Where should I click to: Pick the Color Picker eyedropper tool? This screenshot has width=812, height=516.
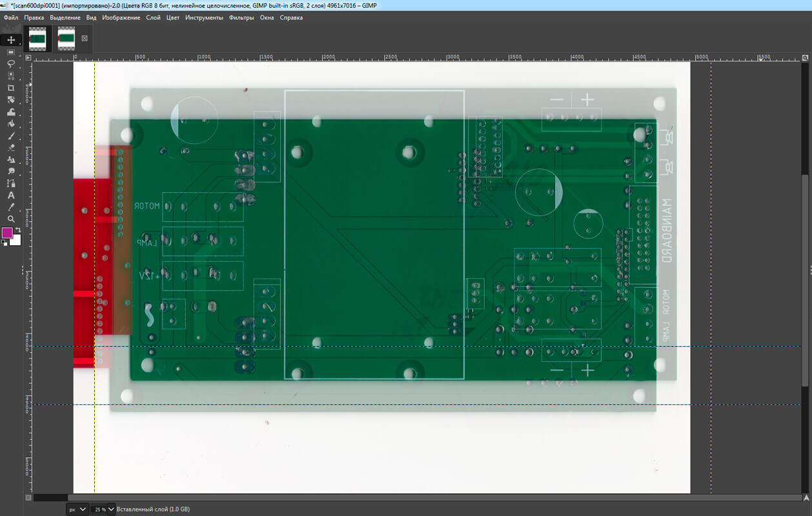(x=11, y=207)
